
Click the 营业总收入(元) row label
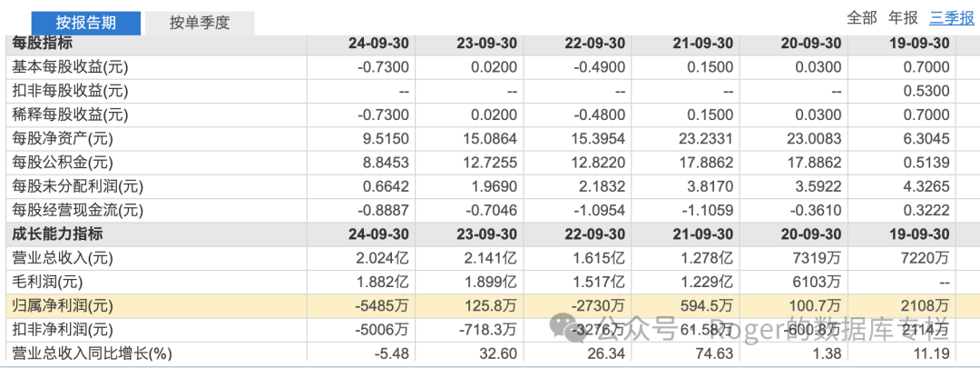(x=62, y=257)
